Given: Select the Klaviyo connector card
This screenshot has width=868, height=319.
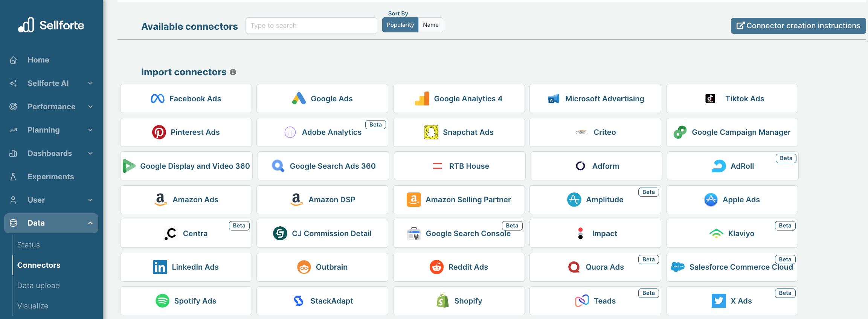Looking at the screenshot, I should pyautogui.click(x=732, y=234).
